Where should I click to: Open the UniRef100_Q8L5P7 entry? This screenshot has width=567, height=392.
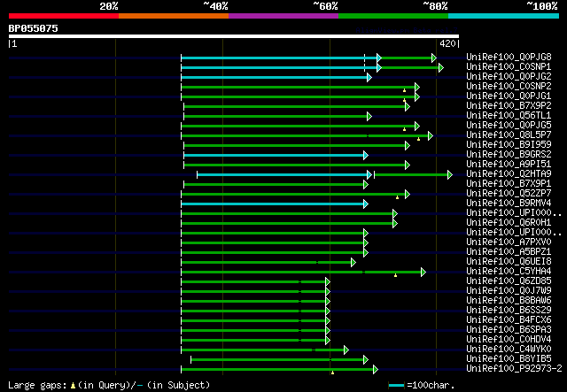click(x=509, y=135)
